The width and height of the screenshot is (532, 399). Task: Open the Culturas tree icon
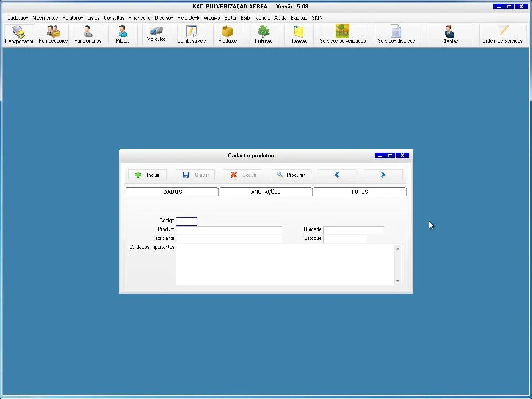[263, 35]
